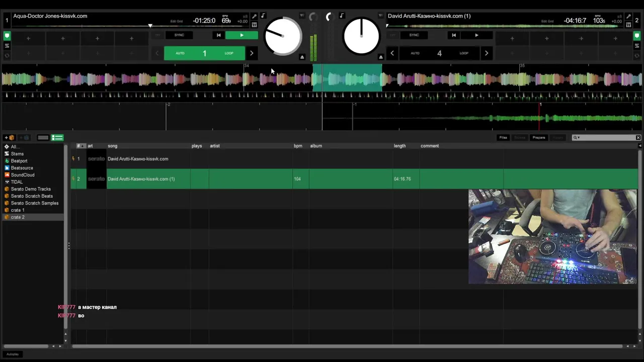
Task: Double the loop size on deck 1
Action: (x=252, y=53)
